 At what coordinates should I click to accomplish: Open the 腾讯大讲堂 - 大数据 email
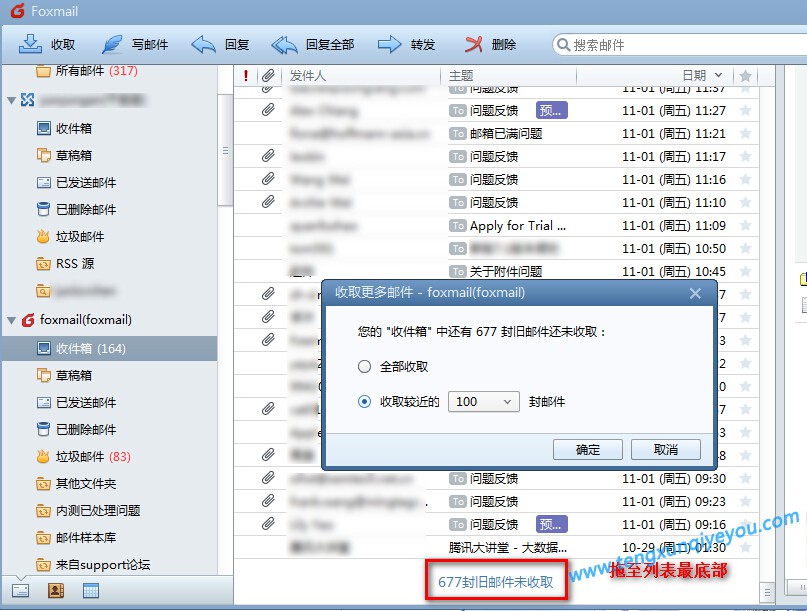496,547
